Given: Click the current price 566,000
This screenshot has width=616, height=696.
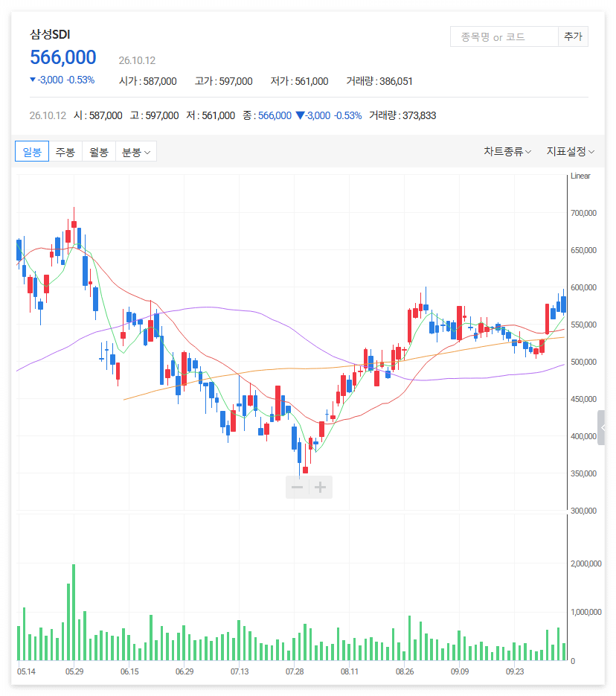Looking at the screenshot, I should coord(63,57).
